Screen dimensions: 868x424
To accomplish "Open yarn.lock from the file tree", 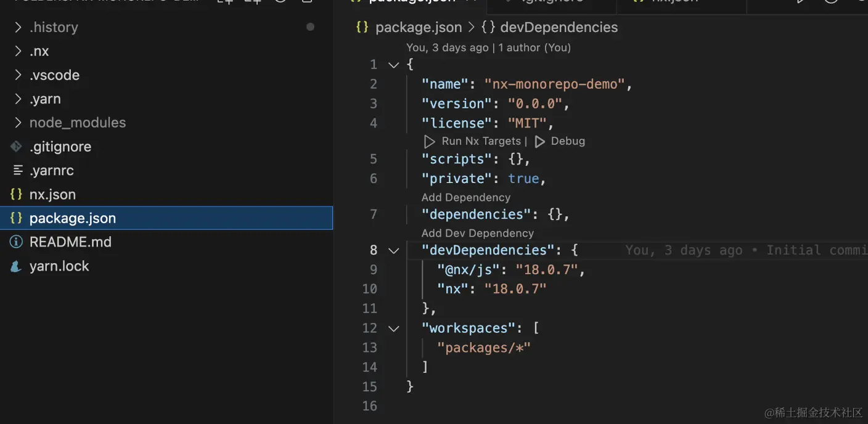I will click(x=166, y=266).
